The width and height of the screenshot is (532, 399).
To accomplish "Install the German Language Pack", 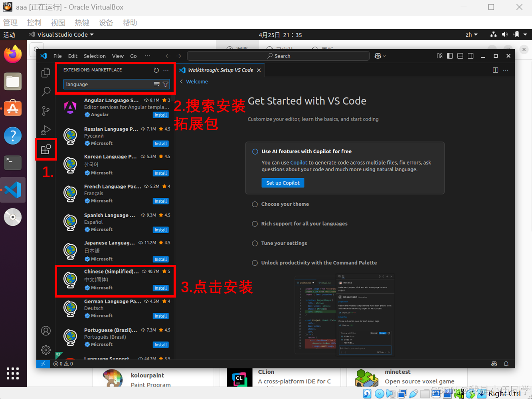I will coord(160,316).
